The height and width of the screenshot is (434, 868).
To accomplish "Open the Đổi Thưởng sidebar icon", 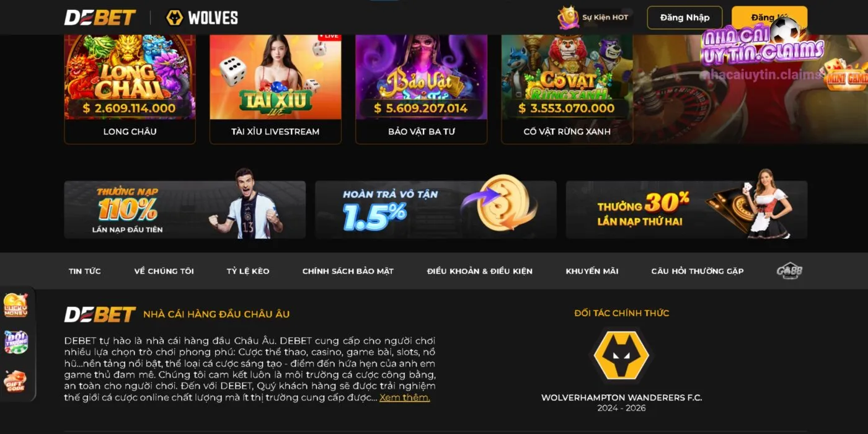I will [x=15, y=342].
